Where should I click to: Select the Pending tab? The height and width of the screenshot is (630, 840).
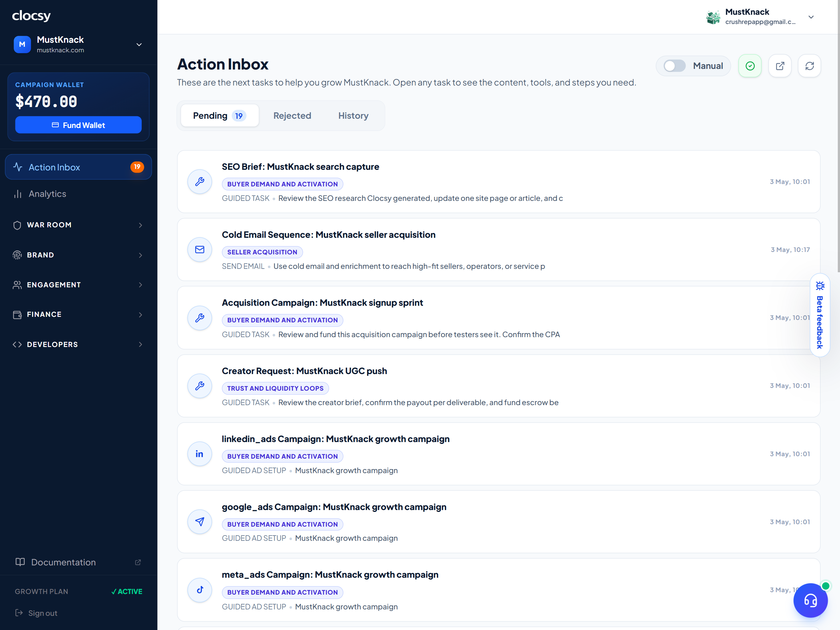[x=220, y=116]
